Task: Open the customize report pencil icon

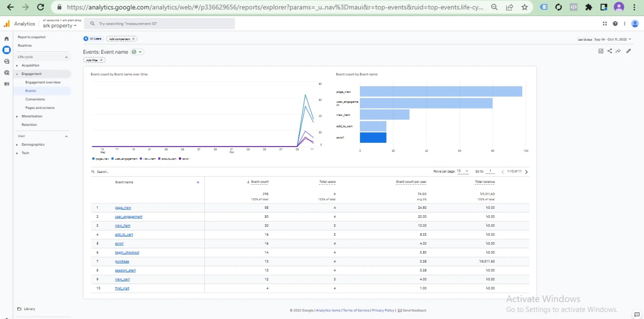Action: click(x=628, y=51)
